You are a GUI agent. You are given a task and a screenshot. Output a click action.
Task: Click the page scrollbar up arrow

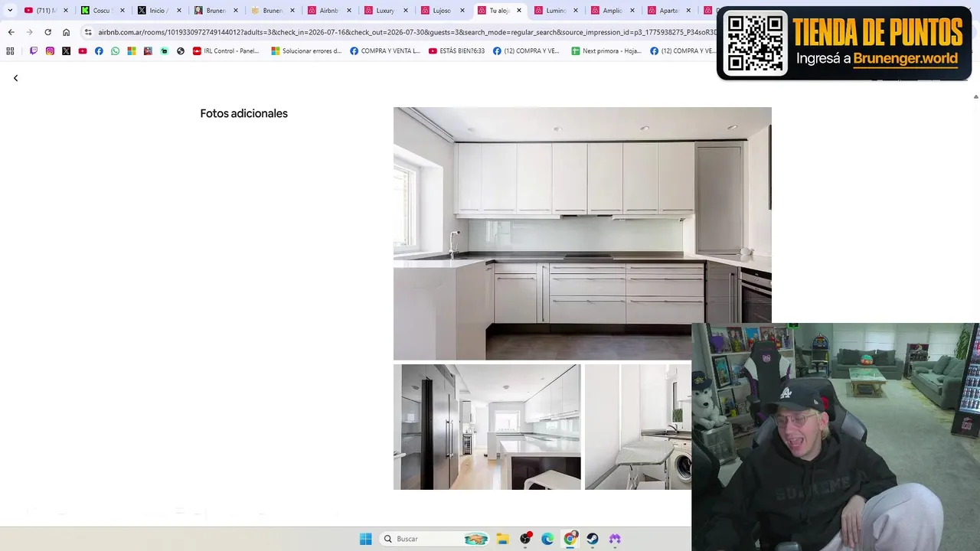click(975, 97)
